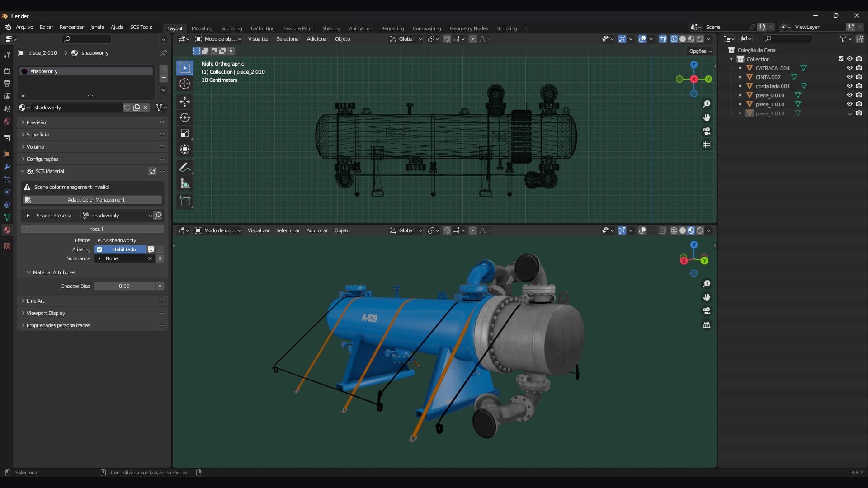The height and width of the screenshot is (488, 868).
Task: Click the shader preset search icon
Action: click(158, 216)
